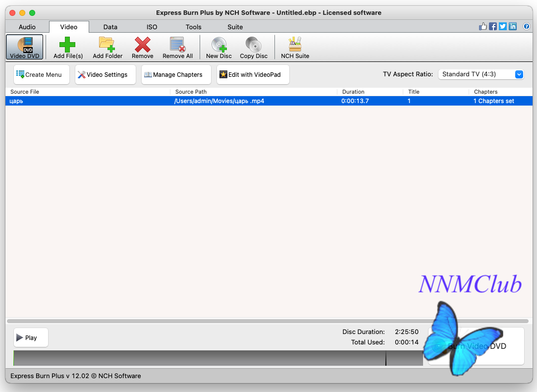537x392 pixels.
Task: Switch to the Audio tab
Action: click(x=27, y=27)
